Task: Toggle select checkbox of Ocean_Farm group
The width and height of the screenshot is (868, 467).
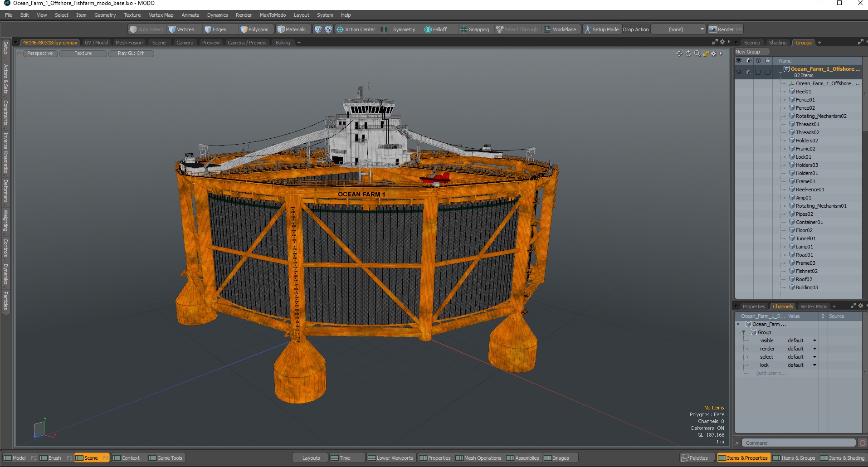Action: click(758, 72)
